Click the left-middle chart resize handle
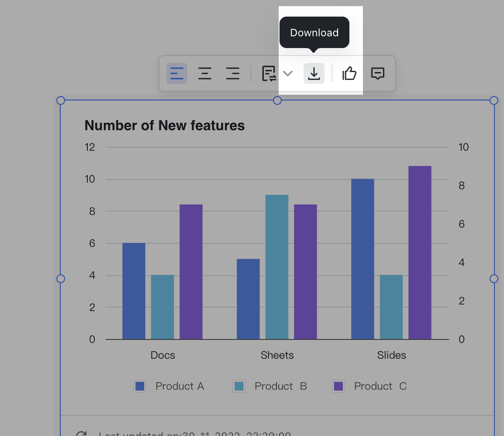This screenshot has width=504, height=436. [61, 279]
